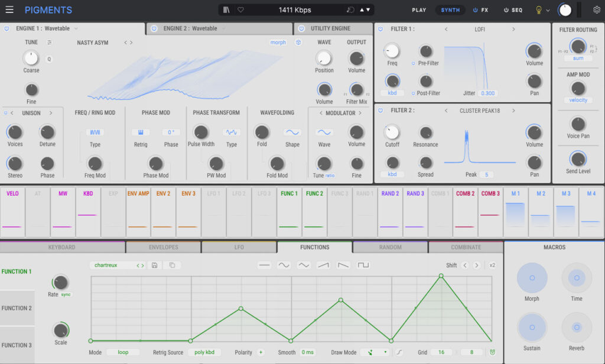Toggle Filter 2 power button
This screenshot has height=364, width=605.
point(380,110)
